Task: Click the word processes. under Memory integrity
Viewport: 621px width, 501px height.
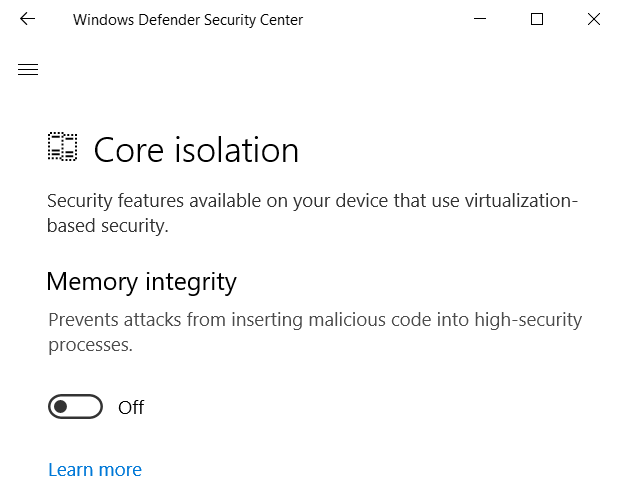Action: [91, 345]
